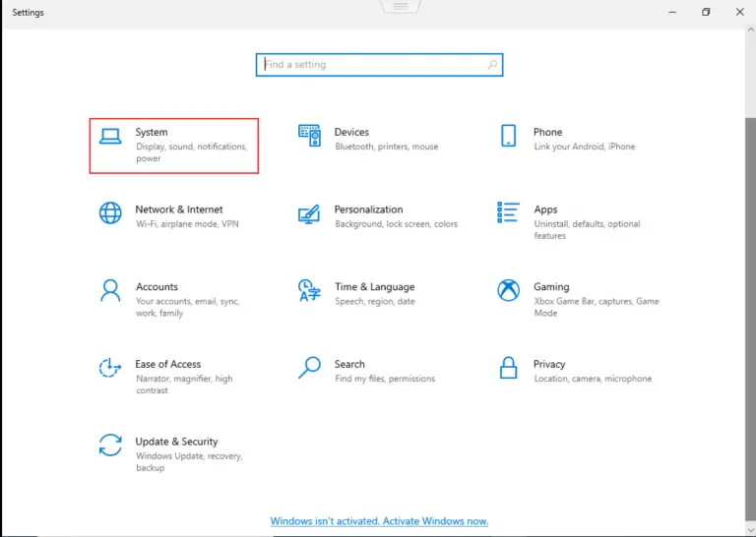Click the Personalization category title
756x537 pixels.
tap(368, 209)
